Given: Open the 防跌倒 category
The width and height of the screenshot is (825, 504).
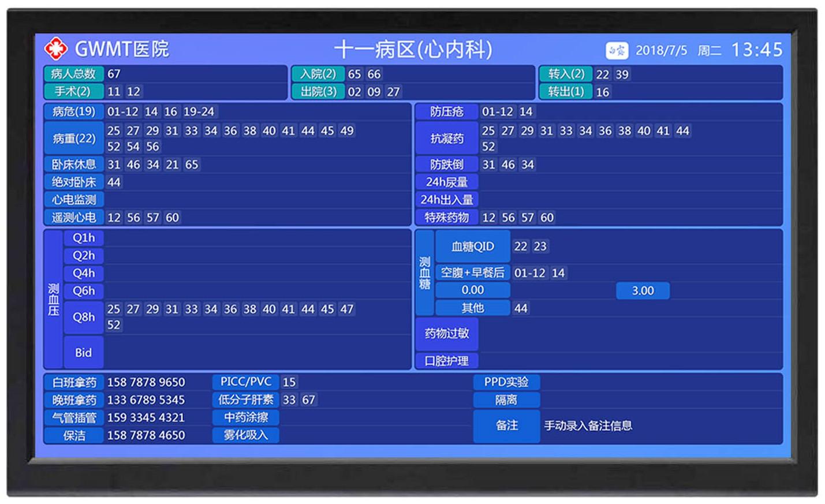Looking at the screenshot, I should pos(447,165).
